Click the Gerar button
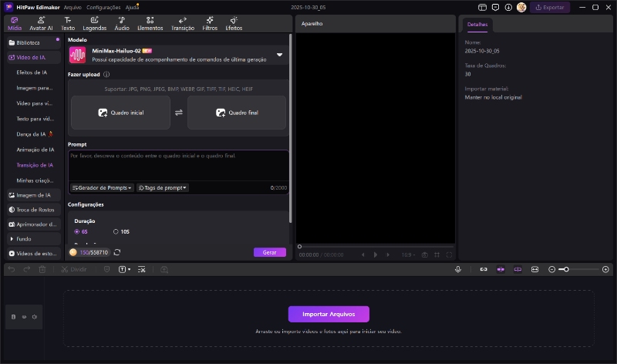Image resolution: width=617 pixels, height=364 pixels. click(269, 252)
